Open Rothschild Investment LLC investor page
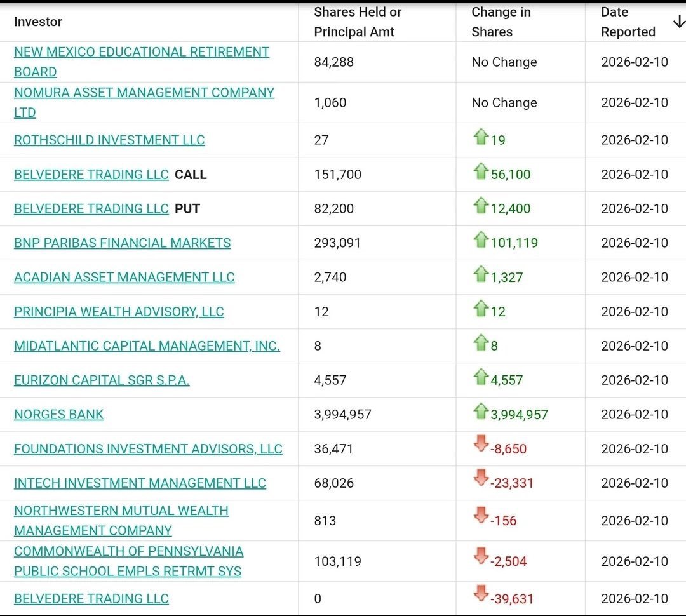This screenshot has height=616, width=686. click(109, 140)
